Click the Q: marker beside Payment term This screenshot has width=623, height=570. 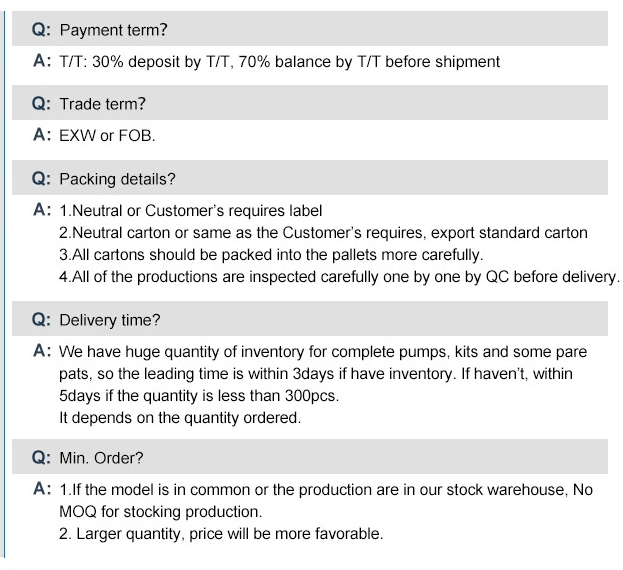[41, 29]
